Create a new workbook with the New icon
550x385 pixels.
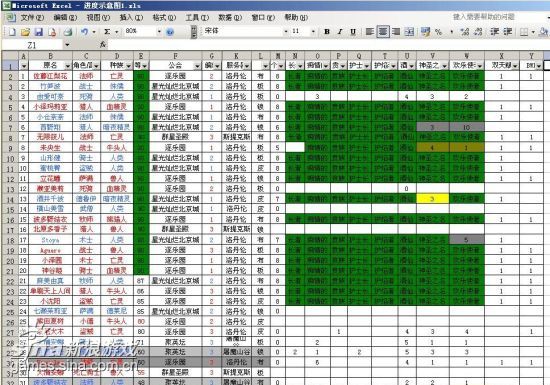[x=12, y=32]
